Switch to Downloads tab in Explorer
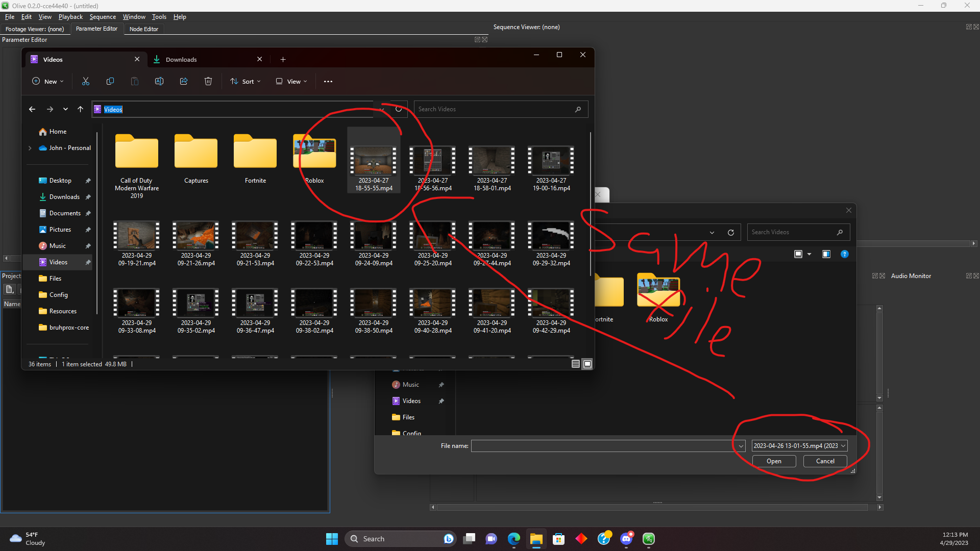This screenshot has height=551, width=980. click(207, 60)
